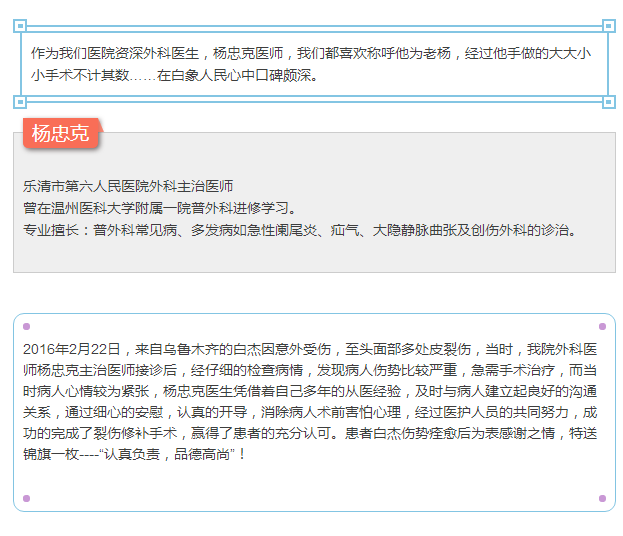The image size is (623, 536).
Task: Click the story line starting 2016年2月22日
Action: pyautogui.click(x=310, y=349)
